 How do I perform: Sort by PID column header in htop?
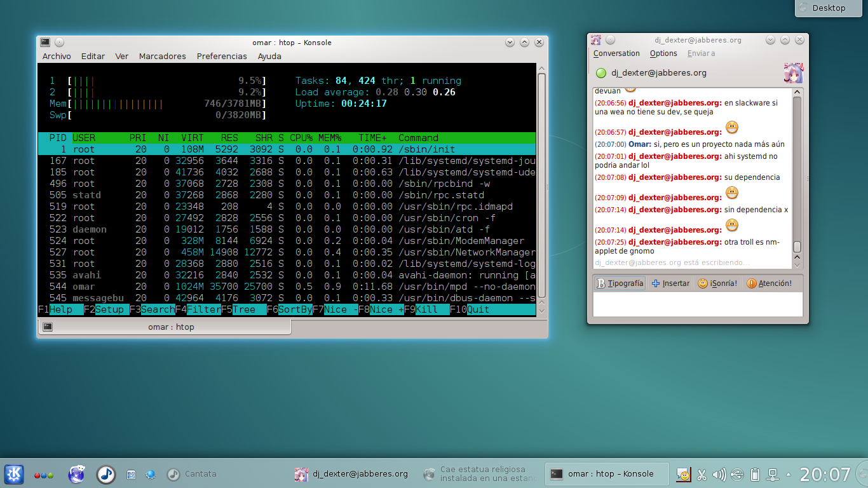(x=58, y=138)
